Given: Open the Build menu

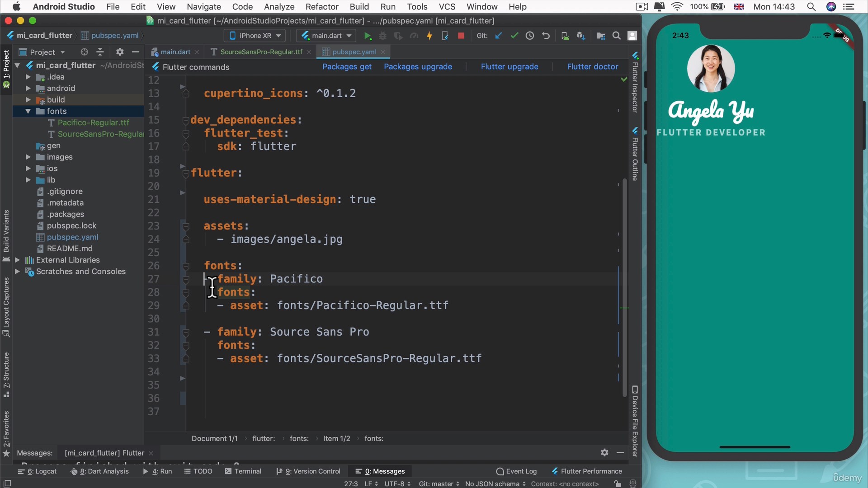Looking at the screenshot, I should click(359, 7).
